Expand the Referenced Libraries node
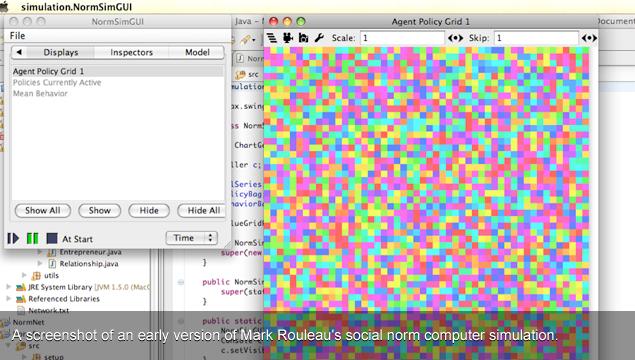Image resolution: width=635 pixels, height=360 pixels. (9, 298)
